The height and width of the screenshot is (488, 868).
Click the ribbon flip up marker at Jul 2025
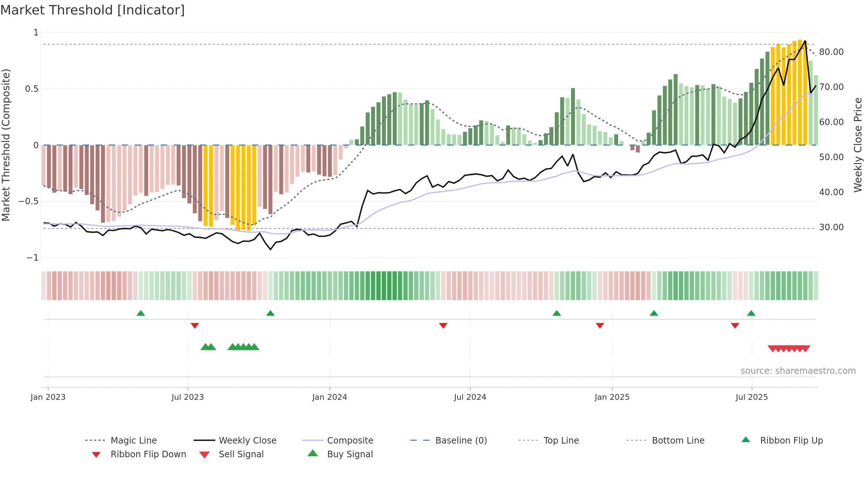[x=751, y=313]
